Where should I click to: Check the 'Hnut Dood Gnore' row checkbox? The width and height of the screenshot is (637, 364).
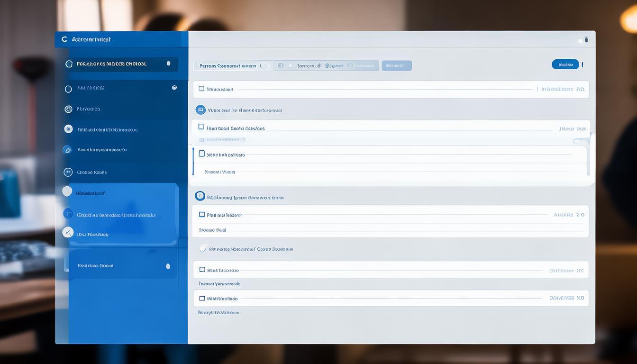point(201,127)
